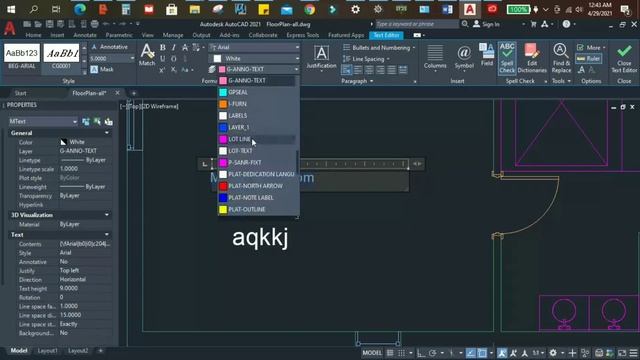Toggle Bold formatting
This screenshot has width=640, height=360.
click(162, 48)
